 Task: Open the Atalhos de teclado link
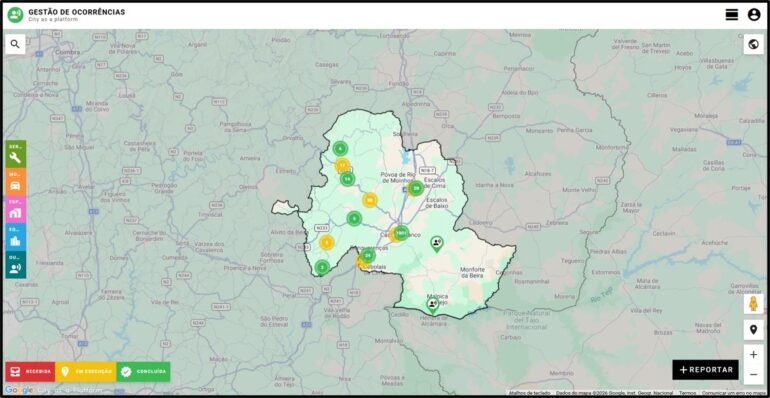tap(529, 393)
